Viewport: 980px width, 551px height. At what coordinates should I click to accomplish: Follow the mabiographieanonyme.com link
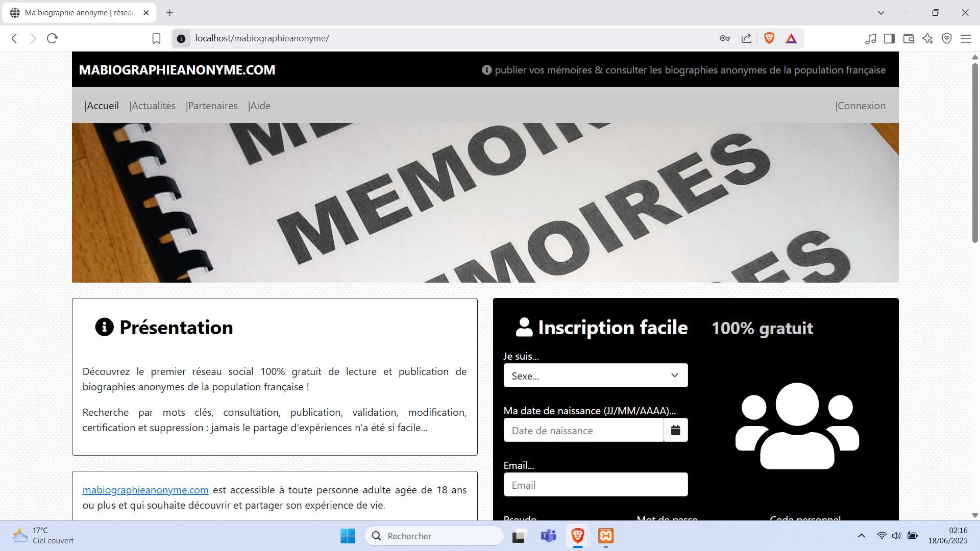[145, 490]
